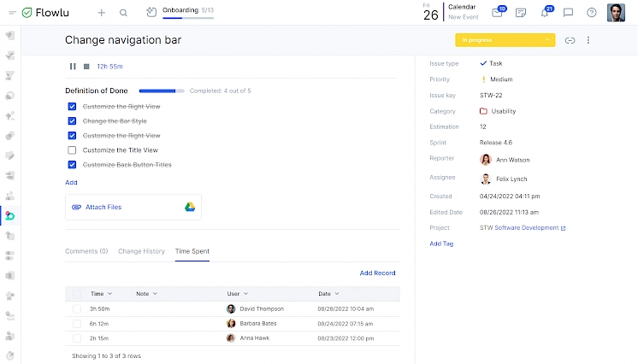The image size is (638, 364).
Task: Click the plus create icon in header
Action: pyautogui.click(x=102, y=13)
